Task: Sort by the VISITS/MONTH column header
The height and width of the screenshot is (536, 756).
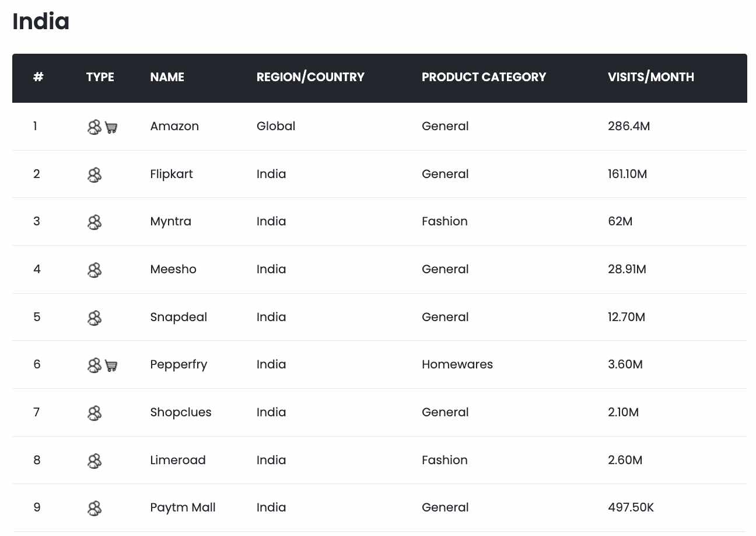Action: 650,77
